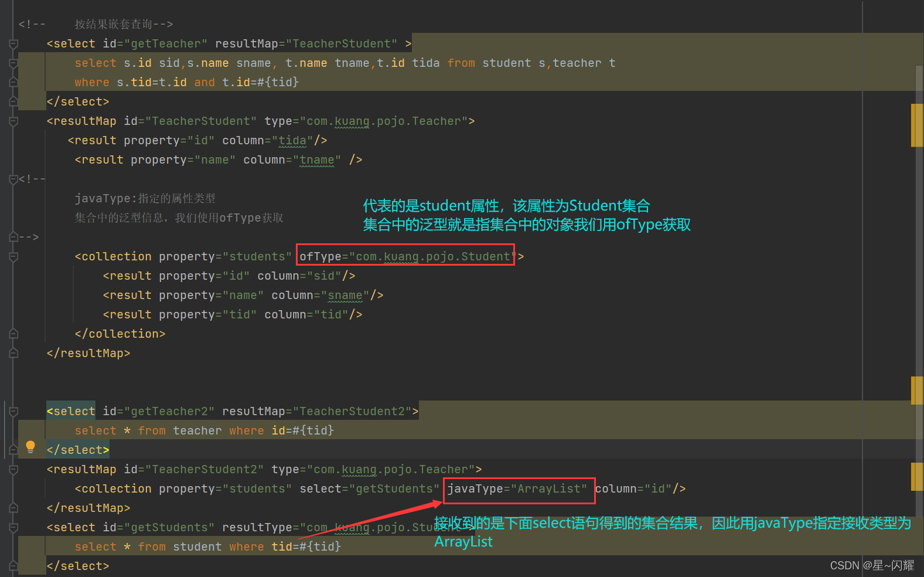Place cursor on 'tida' in the SQL select line

(x=426, y=63)
